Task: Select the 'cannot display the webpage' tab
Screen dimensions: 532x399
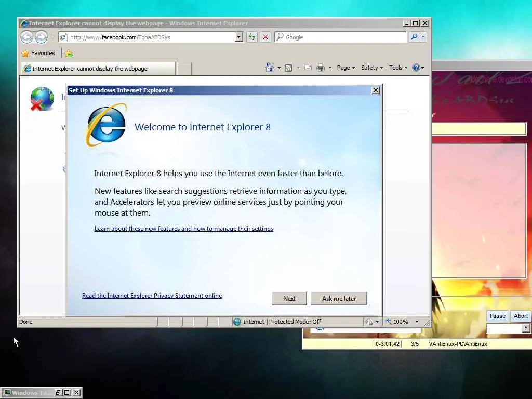Action: [x=98, y=69]
